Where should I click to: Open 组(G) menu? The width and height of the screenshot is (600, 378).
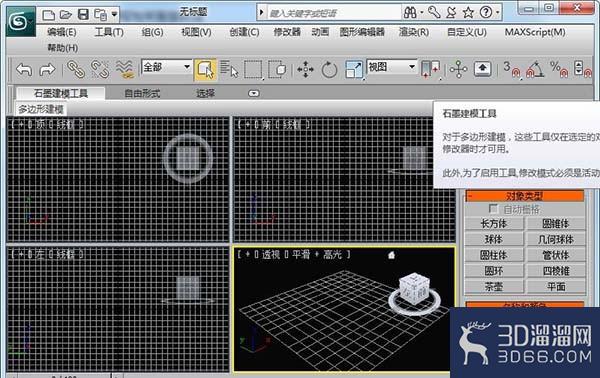[x=152, y=32]
